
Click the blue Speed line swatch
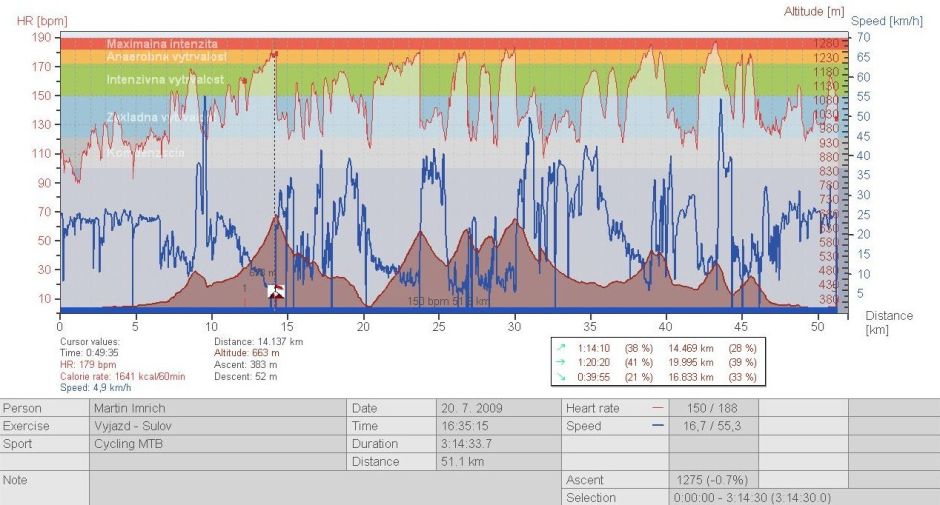[x=657, y=426]
